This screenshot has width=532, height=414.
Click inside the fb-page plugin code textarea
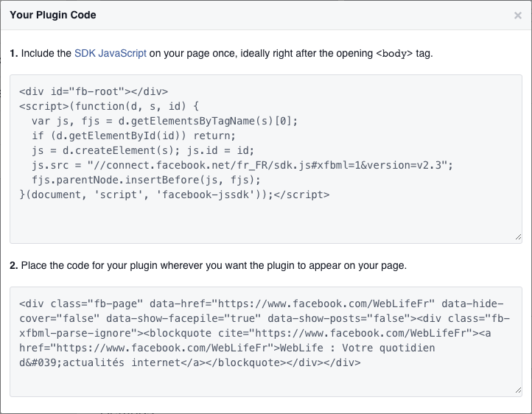click(x=266, y=342)
